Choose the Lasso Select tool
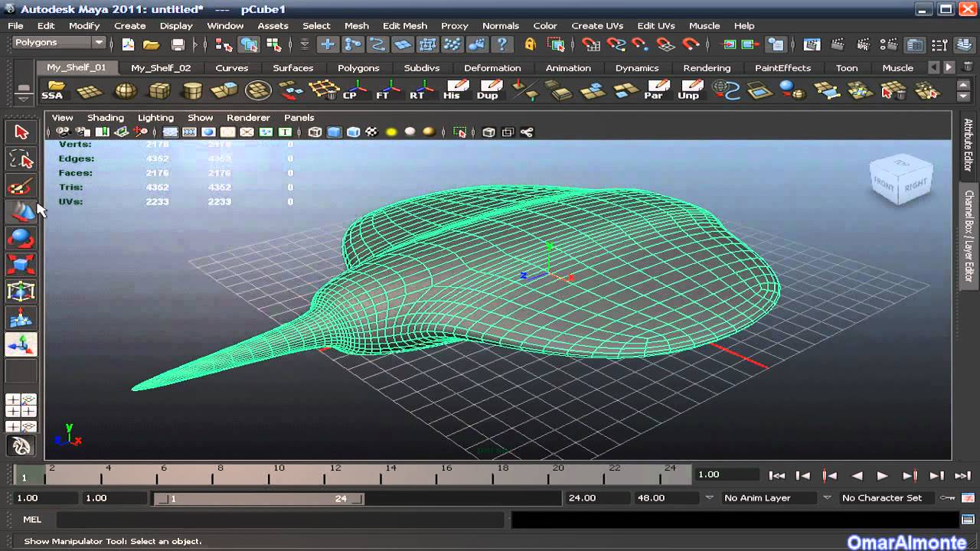 [21, 159]
